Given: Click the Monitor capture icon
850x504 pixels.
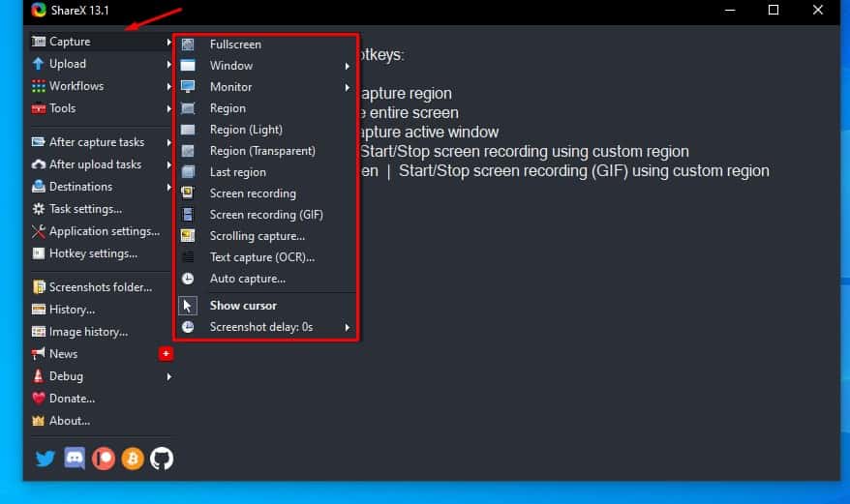Looking at the screenshot, I should click(x=188, y=87).
